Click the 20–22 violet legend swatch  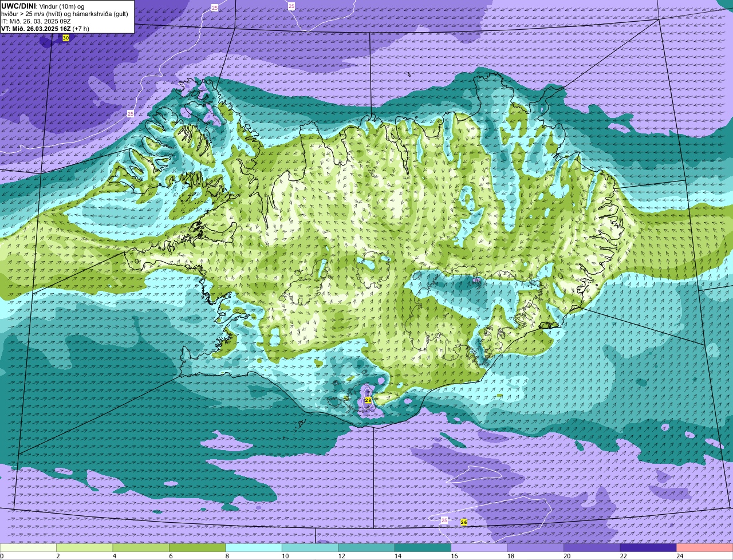coord(592,548)
